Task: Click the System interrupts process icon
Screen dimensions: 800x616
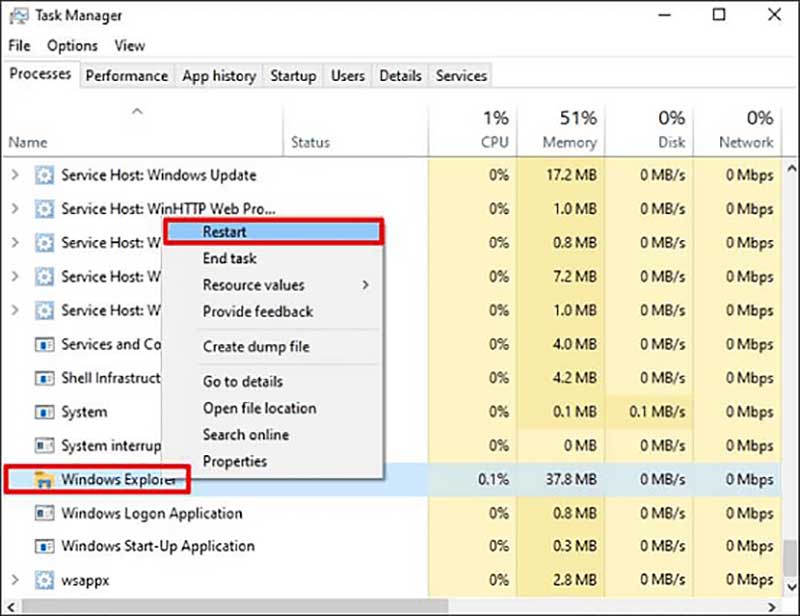Action: (x=44, y=446)
